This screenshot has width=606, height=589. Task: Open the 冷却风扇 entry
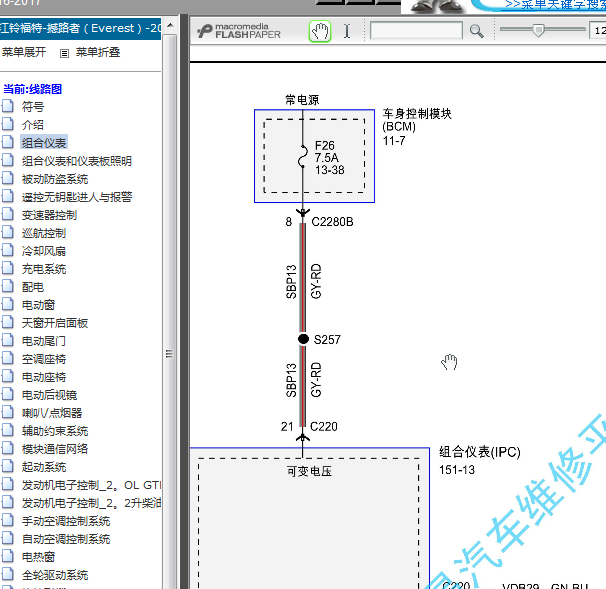pos(44,251)
